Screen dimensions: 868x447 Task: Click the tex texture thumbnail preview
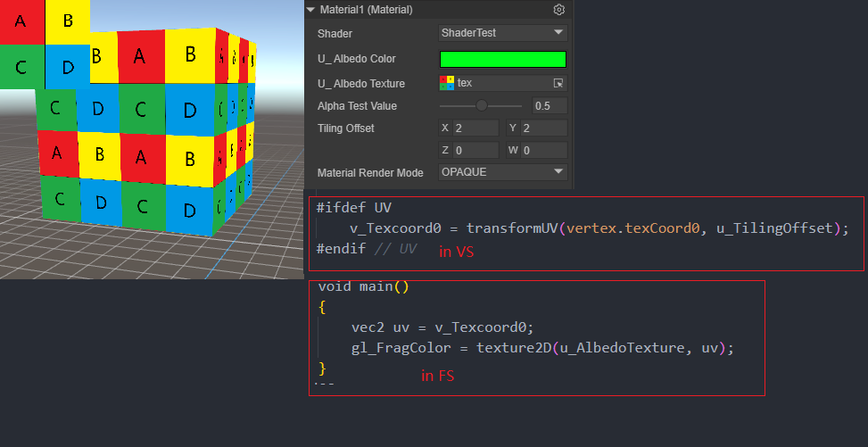(448, 83)
